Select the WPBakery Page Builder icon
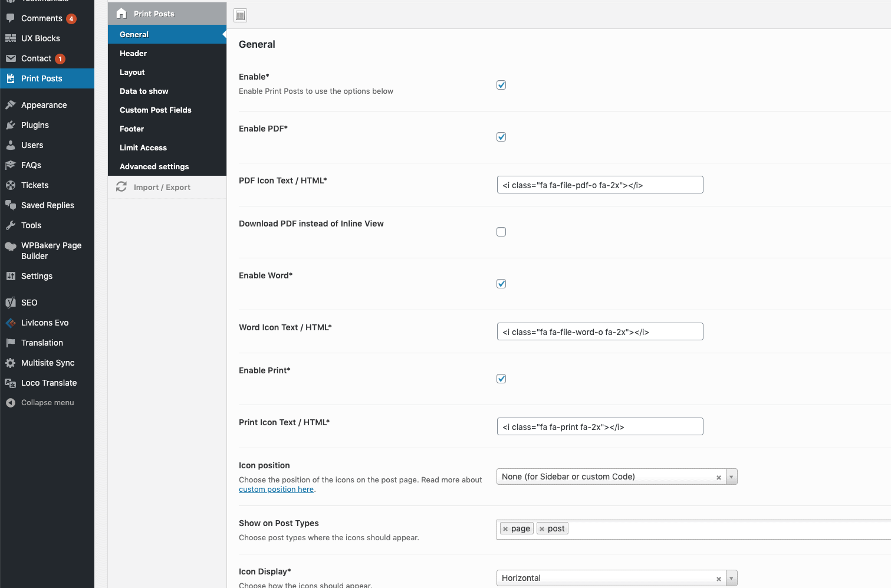891x588 pixels. pyautogui.click(x=11, y=247)
